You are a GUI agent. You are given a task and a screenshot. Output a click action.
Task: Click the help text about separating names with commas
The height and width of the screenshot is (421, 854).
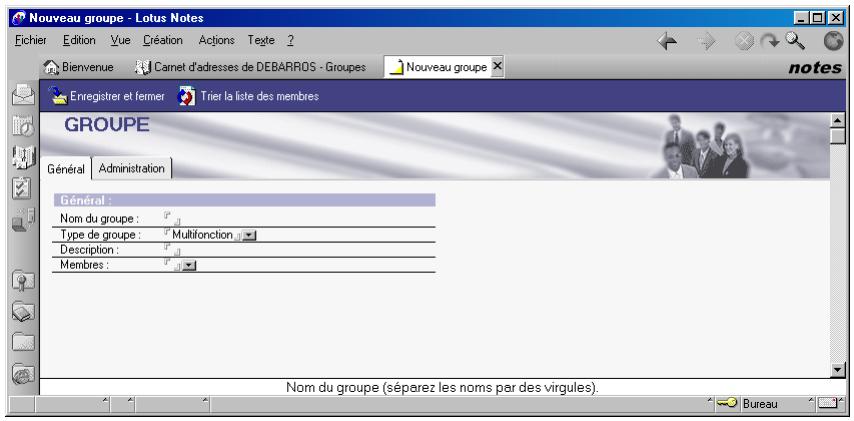point(442,388)
